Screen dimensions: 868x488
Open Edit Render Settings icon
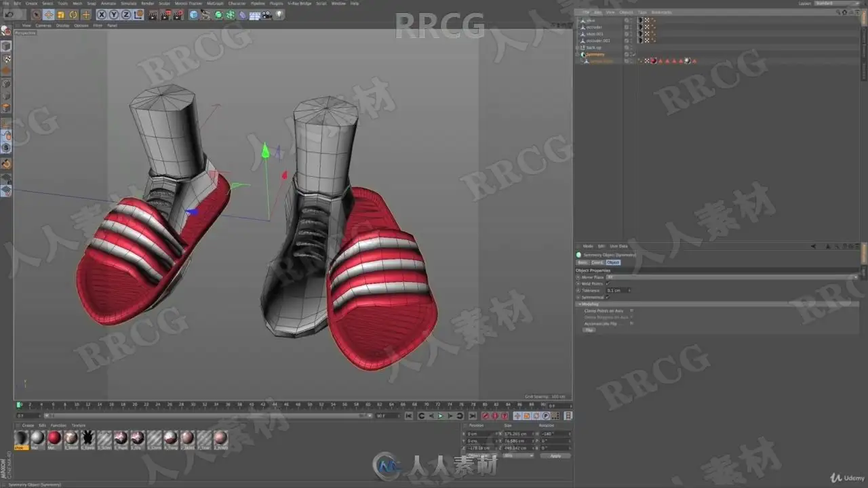178,15
